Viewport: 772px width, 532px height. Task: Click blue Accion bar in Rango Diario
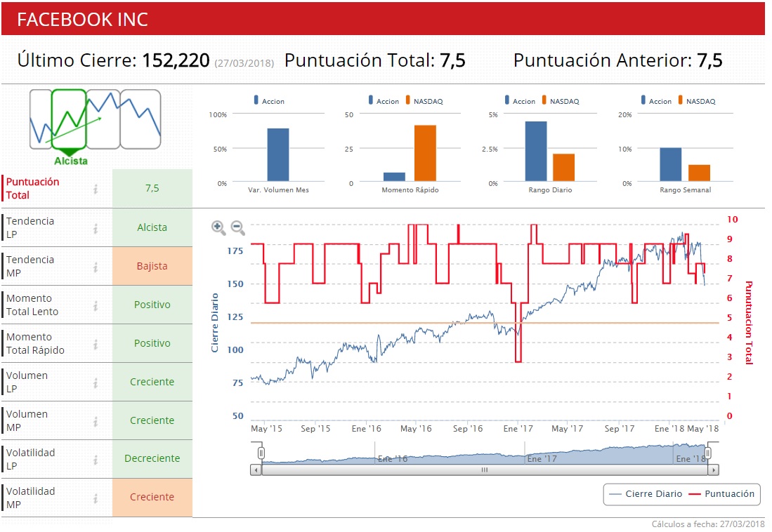point(536,151)
